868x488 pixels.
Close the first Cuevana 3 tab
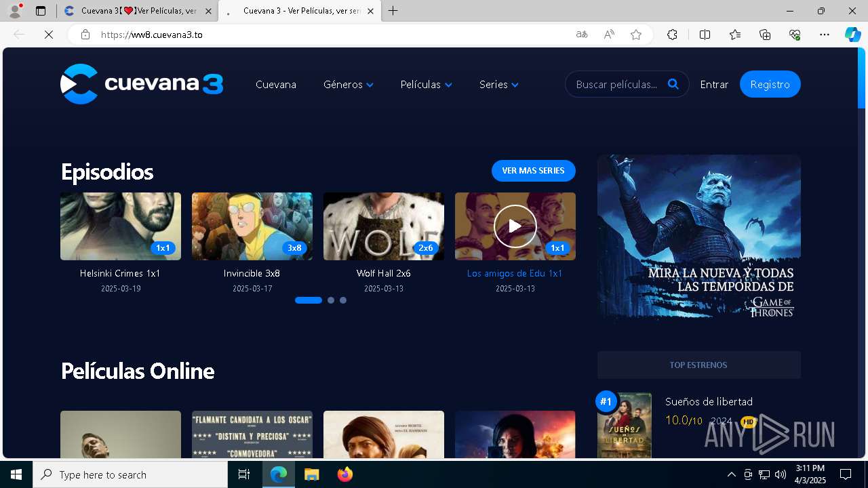[208, 11]
